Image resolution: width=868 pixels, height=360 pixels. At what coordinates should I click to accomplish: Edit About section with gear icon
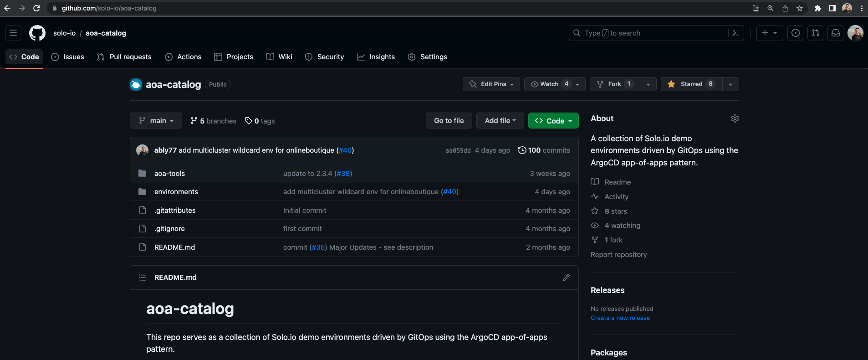735,118
